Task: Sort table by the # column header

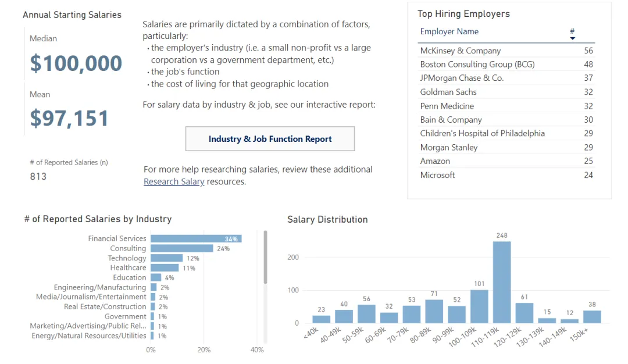Action: click(x=572, y=31)
